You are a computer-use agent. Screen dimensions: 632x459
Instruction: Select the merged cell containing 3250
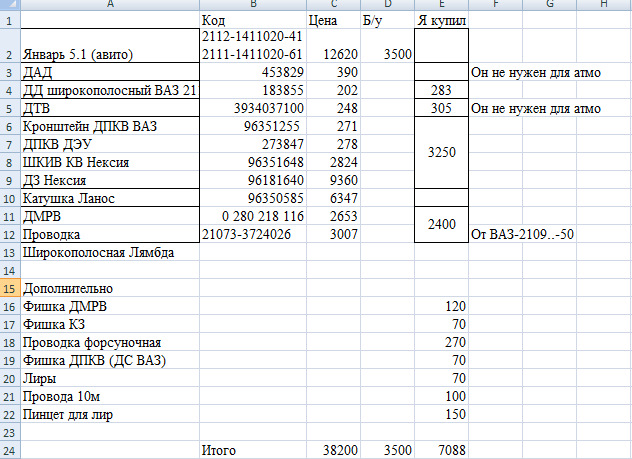point(441,152)
